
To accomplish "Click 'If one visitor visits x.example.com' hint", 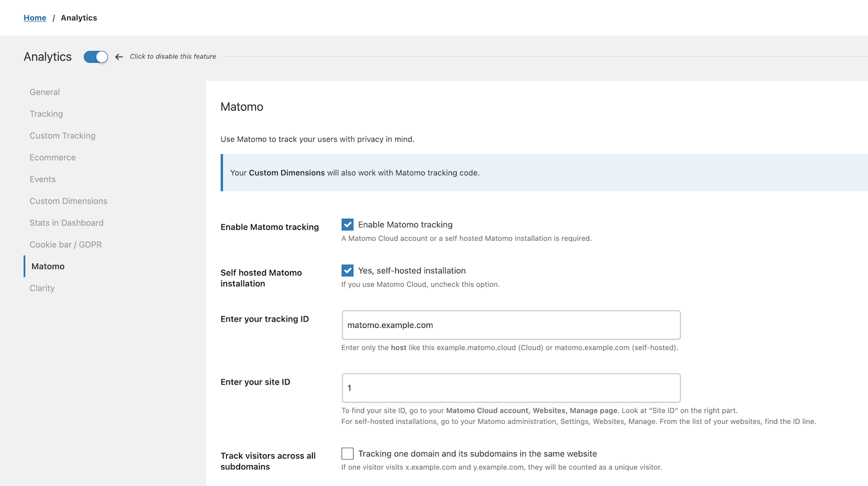I will (x=502, y=467).
